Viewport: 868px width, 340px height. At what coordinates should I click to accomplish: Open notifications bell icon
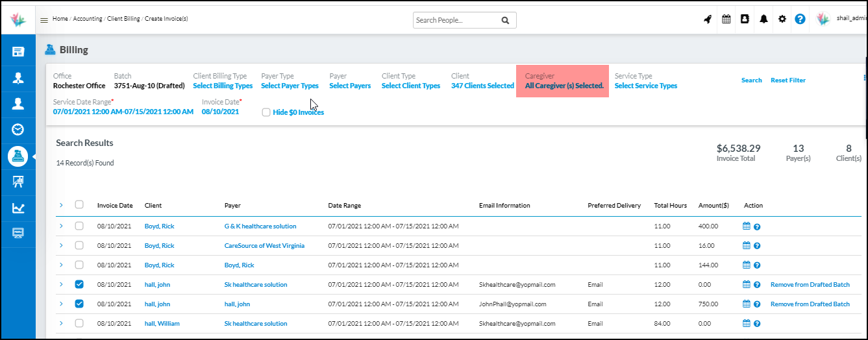[763, 19]
